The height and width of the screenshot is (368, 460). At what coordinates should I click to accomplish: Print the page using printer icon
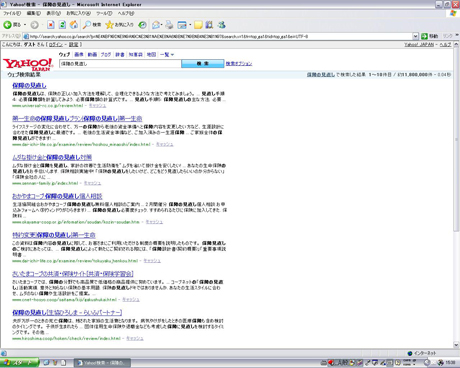[169, 25]
